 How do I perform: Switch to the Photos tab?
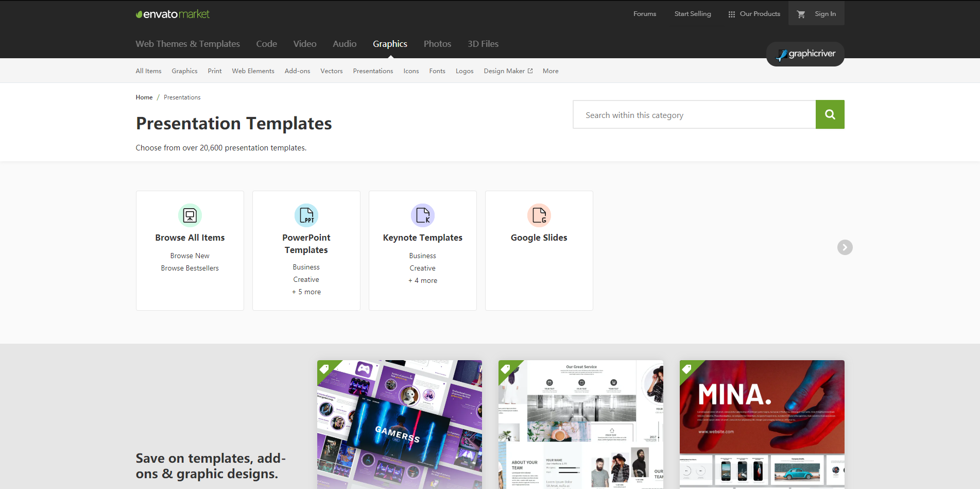[x=437, y=44]
